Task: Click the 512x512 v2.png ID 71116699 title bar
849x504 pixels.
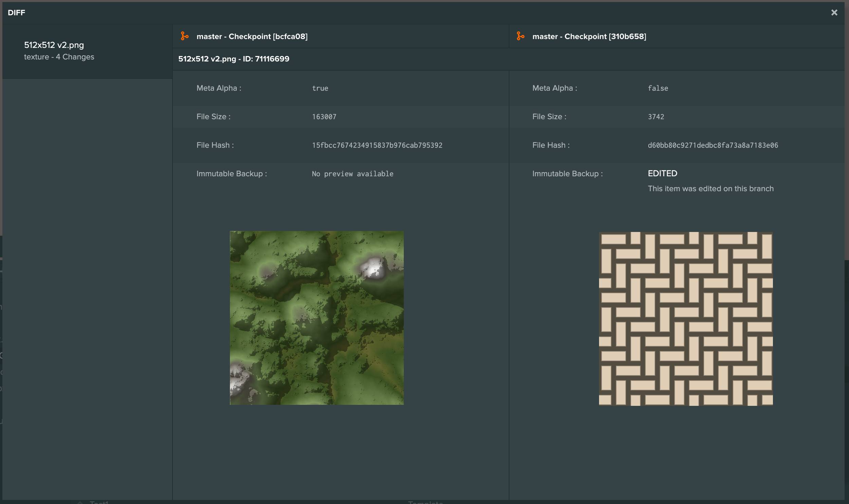Action: (234, 58)
